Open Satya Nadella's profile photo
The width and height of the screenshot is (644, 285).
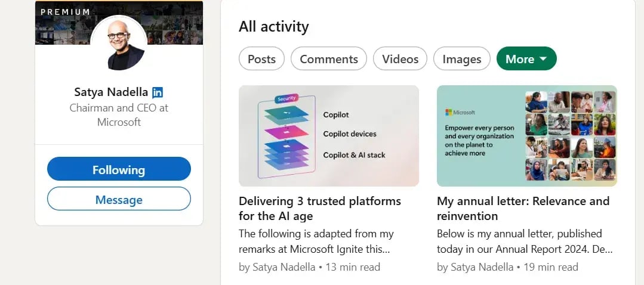[119, 44]
